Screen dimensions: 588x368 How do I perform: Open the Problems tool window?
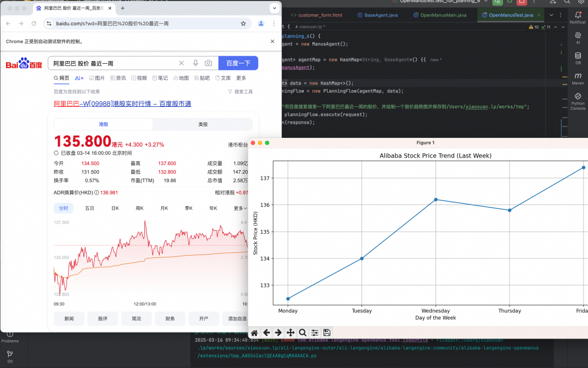(x=10, y=337)
